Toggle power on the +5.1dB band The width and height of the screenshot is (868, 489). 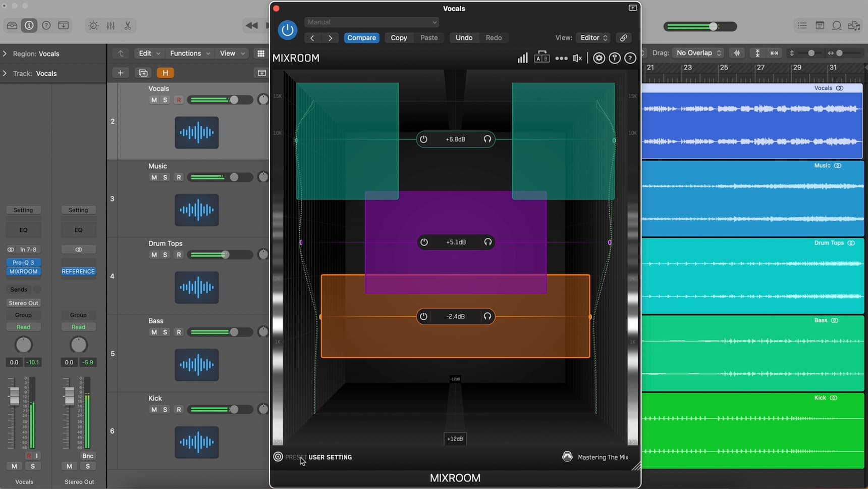coord(424,242)
